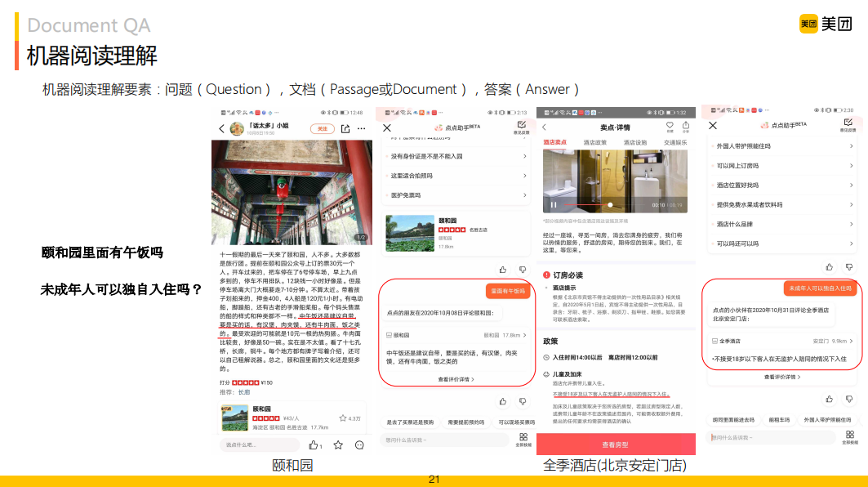Select the 需要提前预约吗 suggestion chip
This screenshot has height=487, width=868.
pyautogui.click(x=465, y=422)
